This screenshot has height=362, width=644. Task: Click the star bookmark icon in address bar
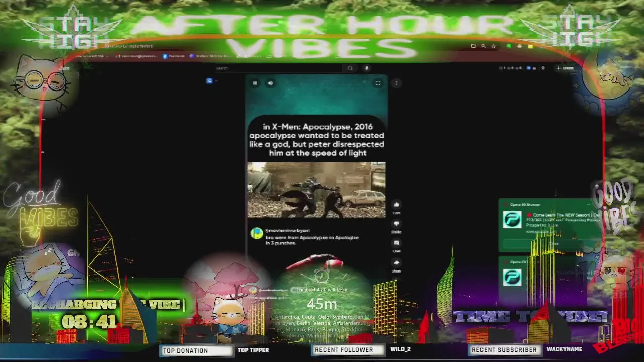pos(493,46)
